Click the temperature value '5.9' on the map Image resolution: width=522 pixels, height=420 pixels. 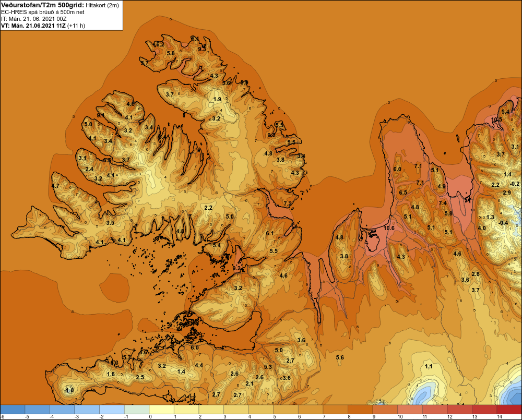[244, 82]
